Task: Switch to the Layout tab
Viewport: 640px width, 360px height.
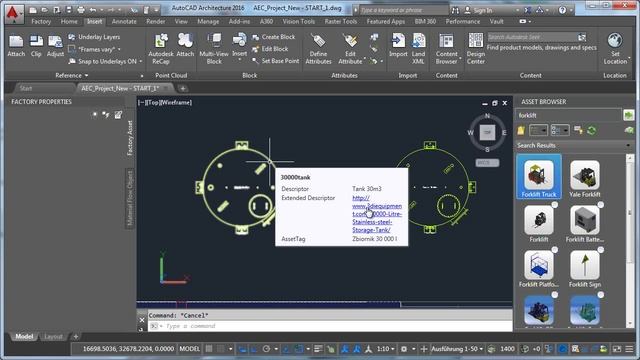Action: 53,337
